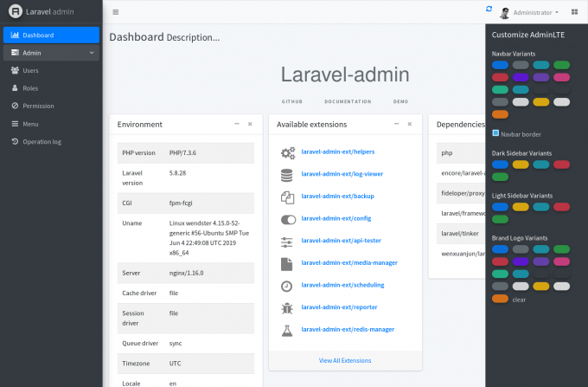Open Roles in the sidebar
This screenshot has height=387, width=588.
coord(51,88)
